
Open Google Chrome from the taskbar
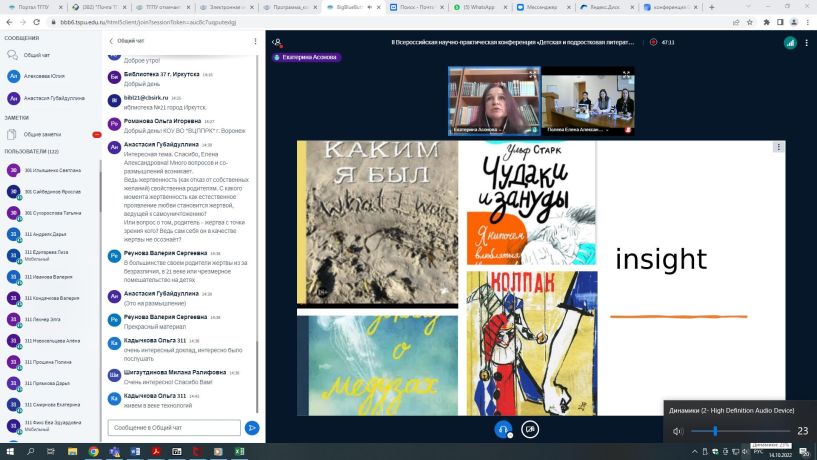93,452
